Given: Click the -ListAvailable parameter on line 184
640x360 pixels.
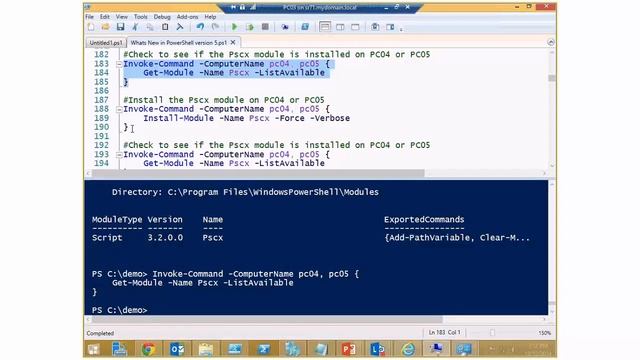Looking at the screenshot, I should pyautogui.click(x=289, y=73).
